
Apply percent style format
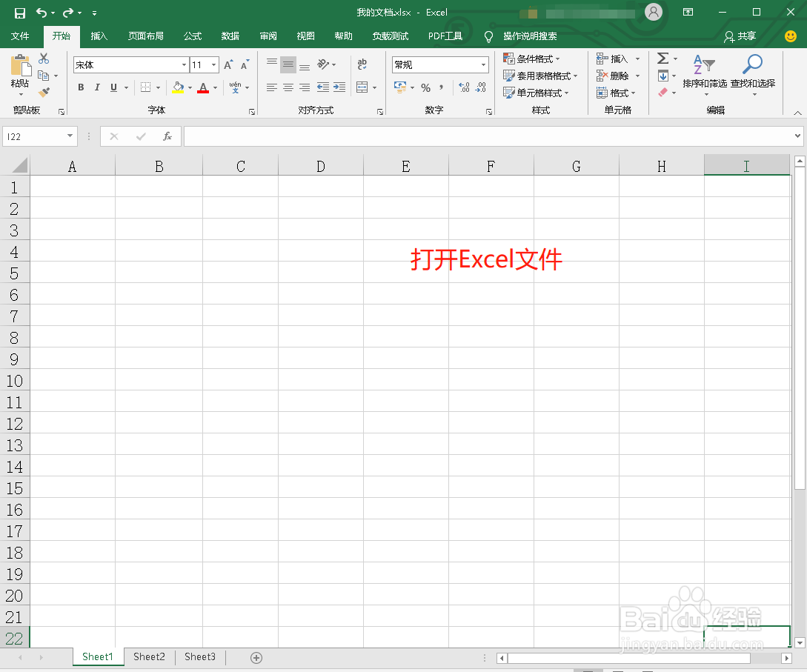(425, 87)
